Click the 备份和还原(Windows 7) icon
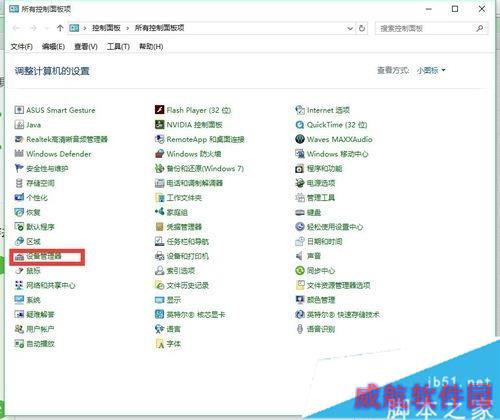 click(160, 168)
